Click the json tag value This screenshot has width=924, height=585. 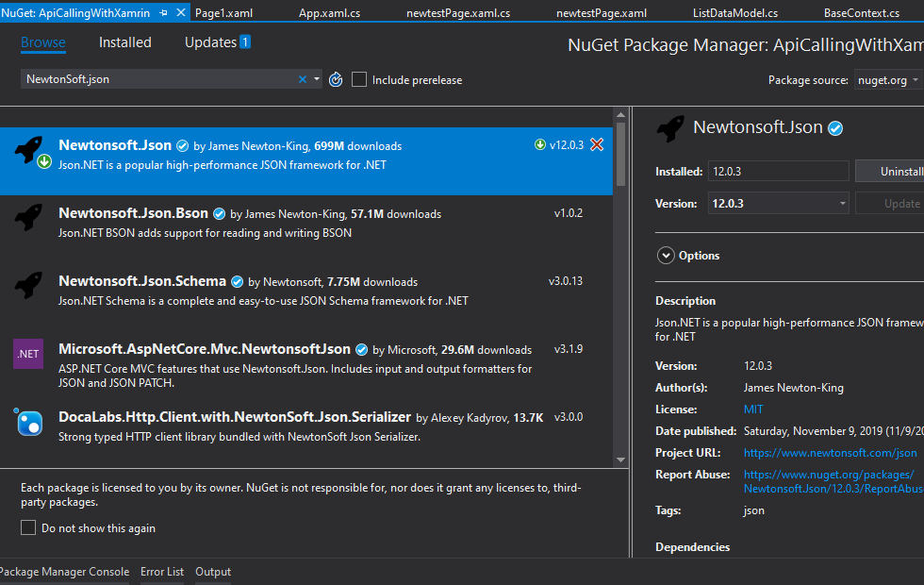click(x=753, y=510)
